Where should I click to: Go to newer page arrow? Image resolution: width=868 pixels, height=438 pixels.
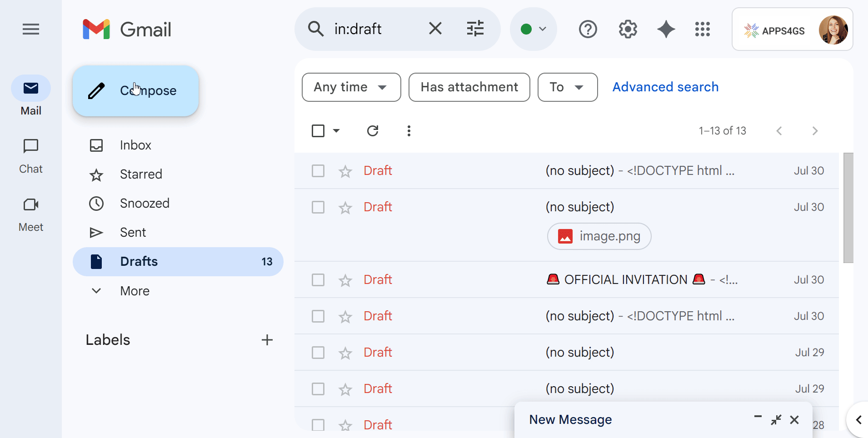click(779, 131)
